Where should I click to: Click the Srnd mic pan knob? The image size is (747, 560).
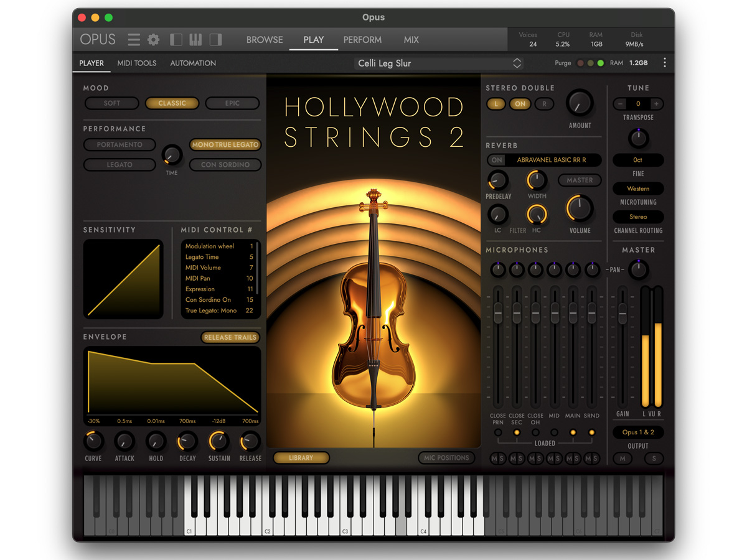592,269
